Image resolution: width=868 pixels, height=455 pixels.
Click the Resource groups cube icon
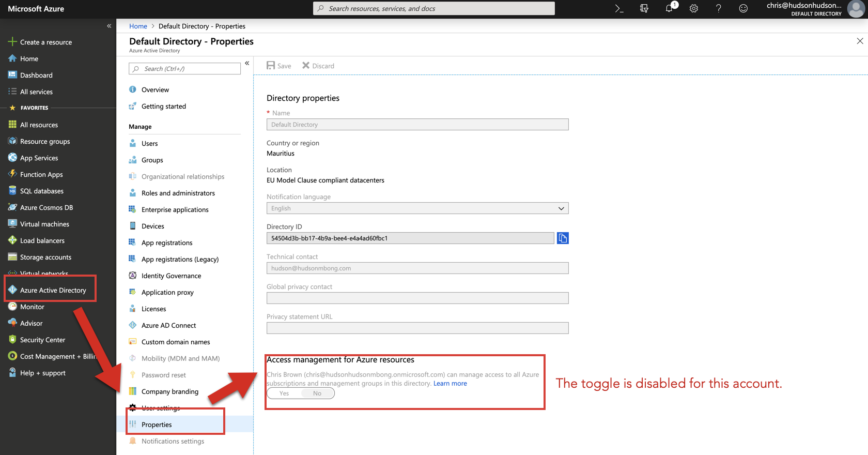coord(12,141)
